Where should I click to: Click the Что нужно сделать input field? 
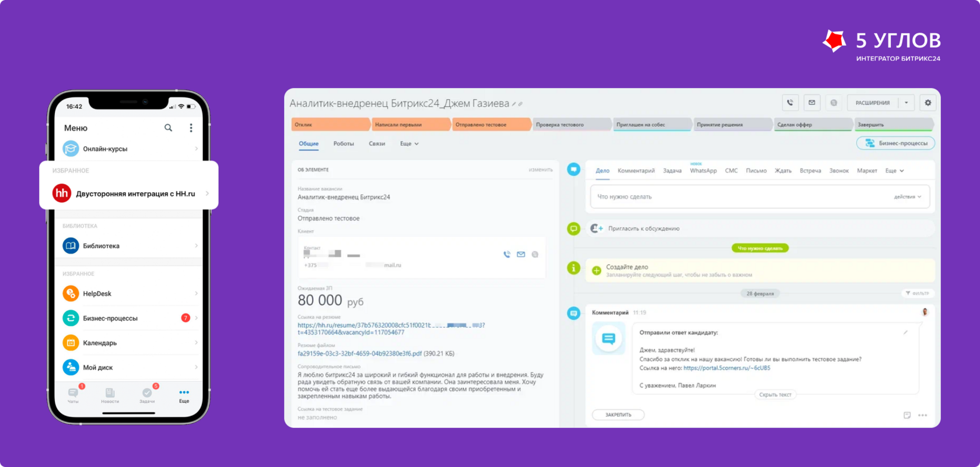point(759,196)
